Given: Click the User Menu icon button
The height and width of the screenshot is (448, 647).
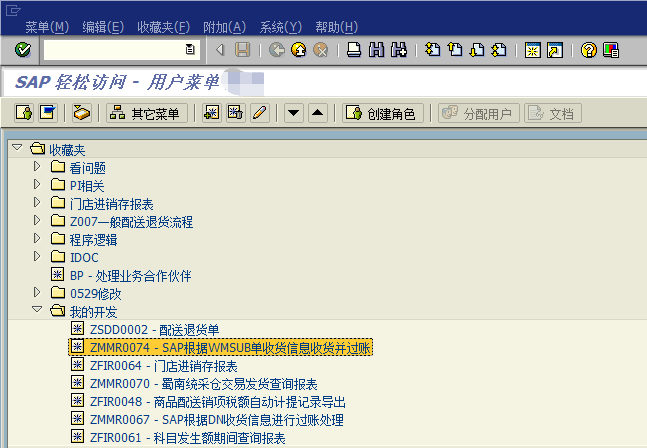Looking at the screenshot, I should point(24,113).
